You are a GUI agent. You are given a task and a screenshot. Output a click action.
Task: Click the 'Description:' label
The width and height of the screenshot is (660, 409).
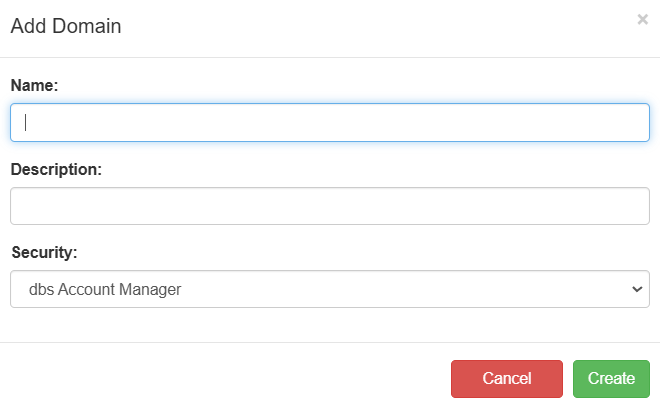[57, 169]
